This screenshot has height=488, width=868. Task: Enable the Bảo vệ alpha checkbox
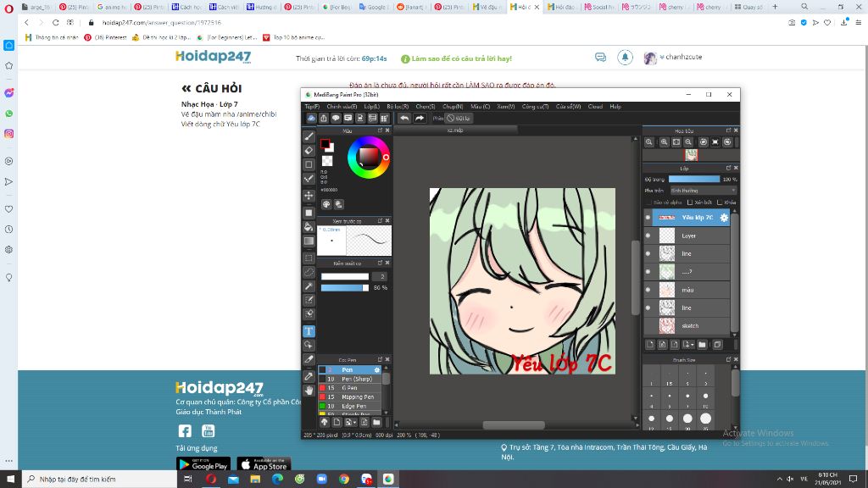(x=648, y=202)
